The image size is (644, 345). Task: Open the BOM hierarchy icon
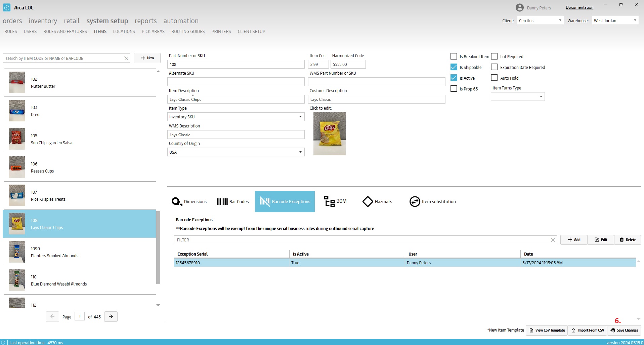coord(329,201)
